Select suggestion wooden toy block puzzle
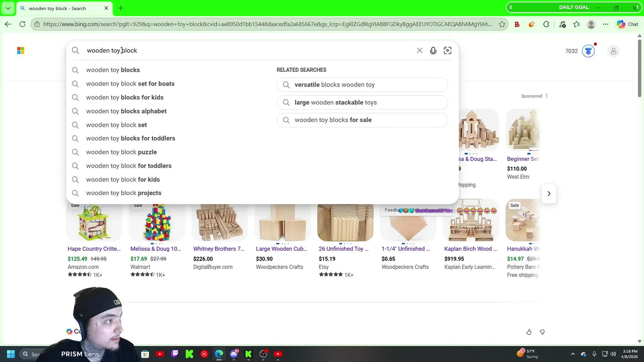Image resolution: width=644 pixels, height=362 pixels. (x=121, y=152)
